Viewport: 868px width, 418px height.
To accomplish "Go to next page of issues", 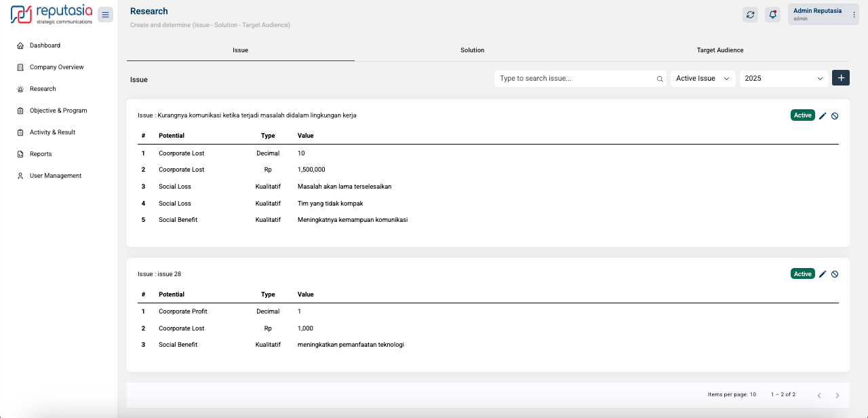I will 837,396.
